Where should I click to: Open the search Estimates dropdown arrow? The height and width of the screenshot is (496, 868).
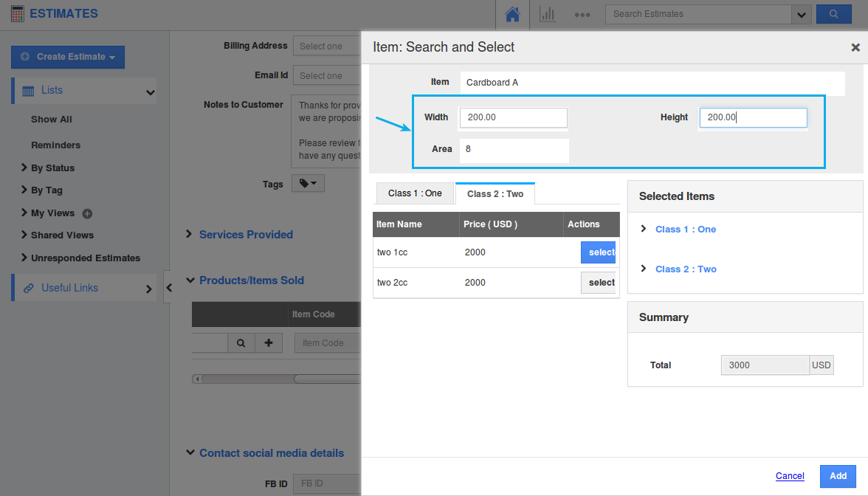click(801, 14)
